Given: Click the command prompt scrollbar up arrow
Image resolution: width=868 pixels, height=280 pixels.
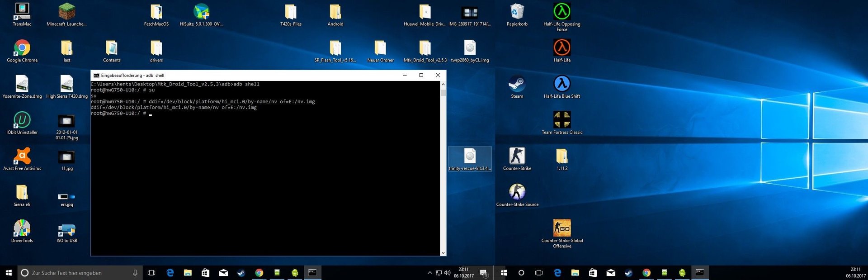Looking at the screenshot, I should (x=443, y=84).
